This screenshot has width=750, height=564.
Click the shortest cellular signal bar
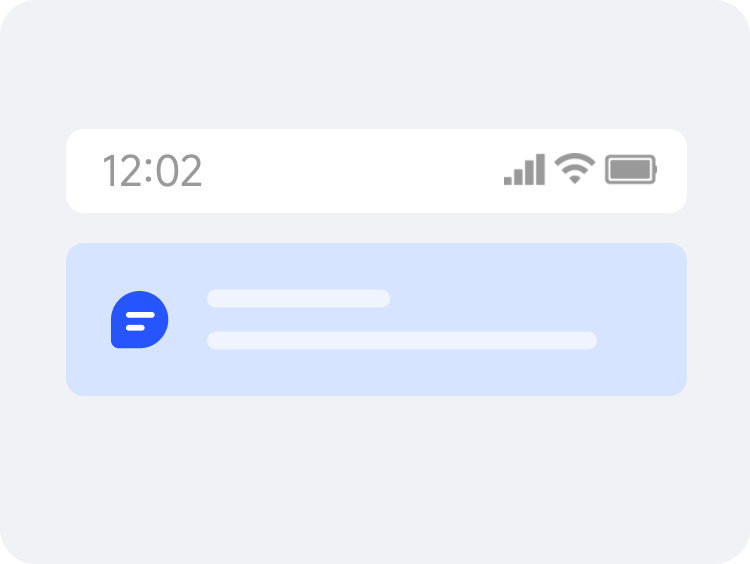(x=508, y=180)
